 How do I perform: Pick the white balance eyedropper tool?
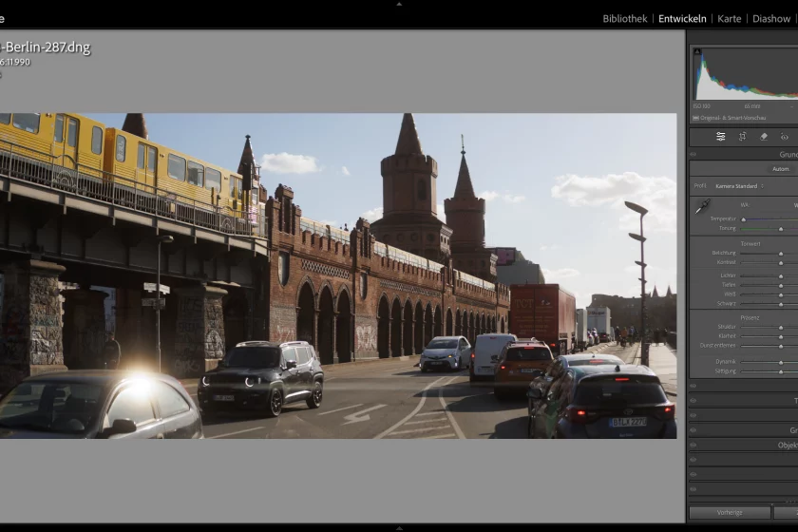click(703, 206)
